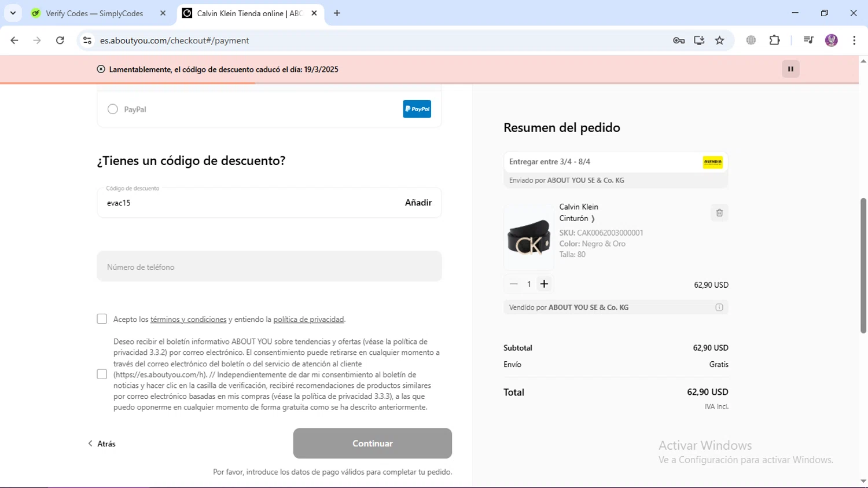This screenshot has width=868, height=488.
Task: Open a new browser tab
Action: (337, 13)
